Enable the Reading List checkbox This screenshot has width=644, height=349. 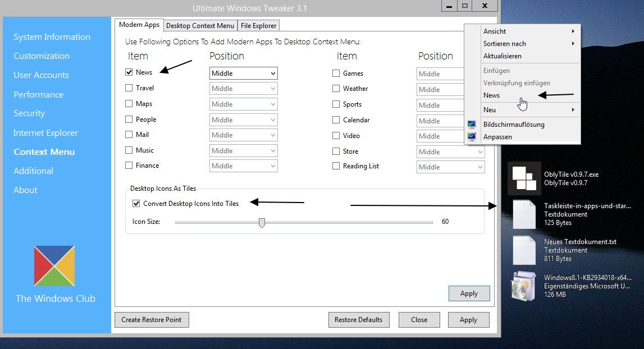coord(336,166)
